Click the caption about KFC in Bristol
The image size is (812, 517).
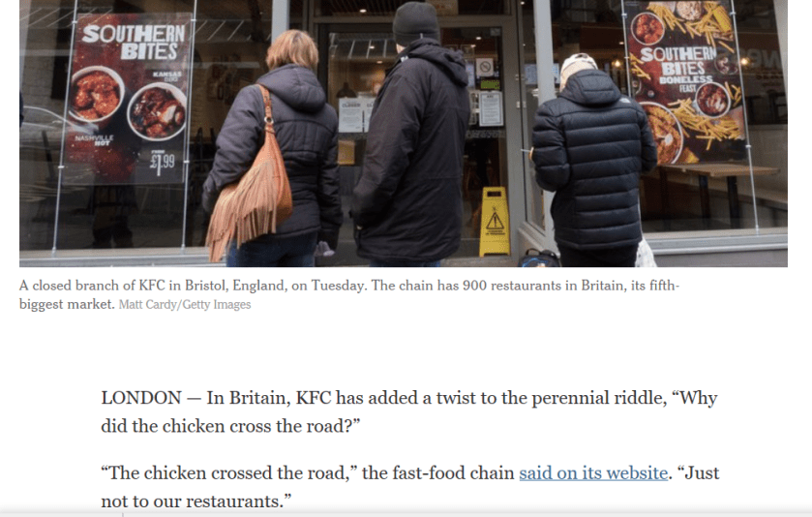[349, 294]
